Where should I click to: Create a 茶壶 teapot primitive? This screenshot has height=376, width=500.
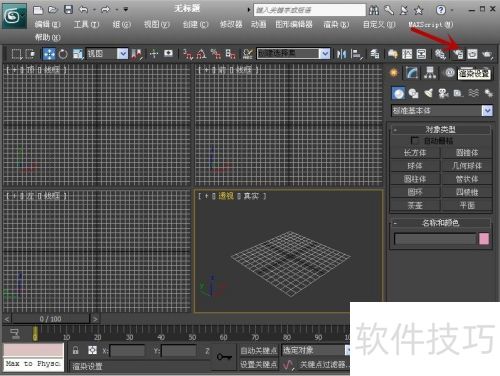[415, 205]
